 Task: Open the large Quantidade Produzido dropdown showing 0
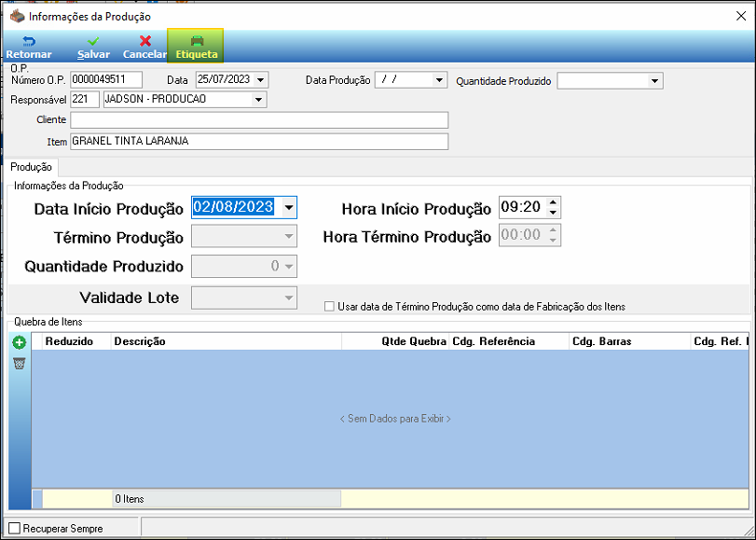289,267
